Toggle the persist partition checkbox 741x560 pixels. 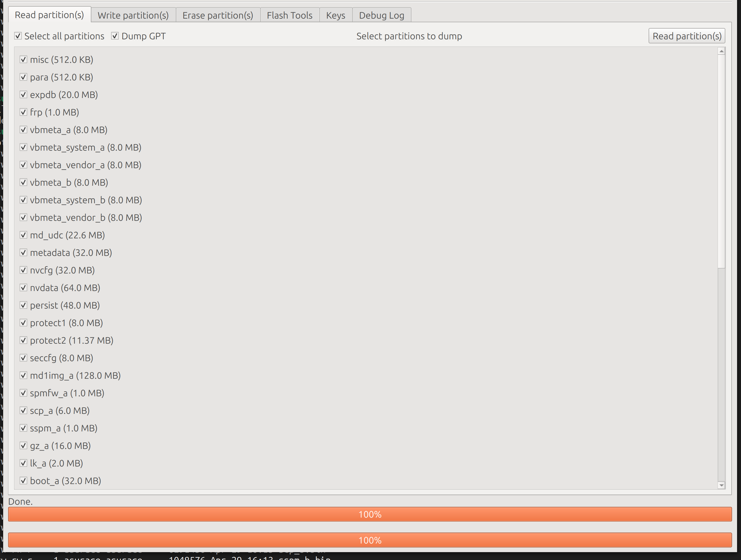pyautogui.click(x=24, y=305)
